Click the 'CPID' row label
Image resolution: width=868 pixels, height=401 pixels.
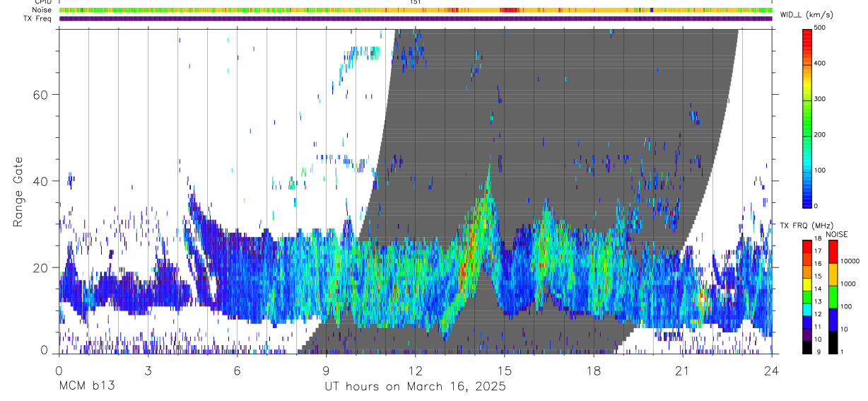(42, 2)
